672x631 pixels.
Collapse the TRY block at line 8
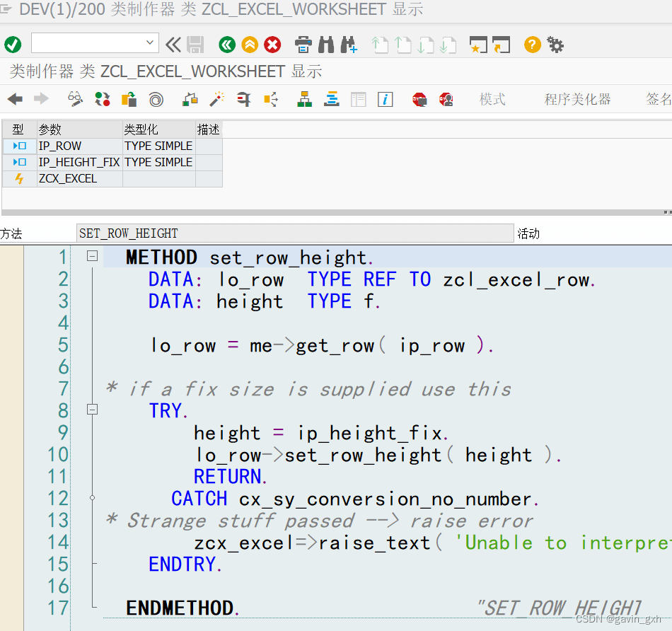pyautogui.click(x=92, y=410)
